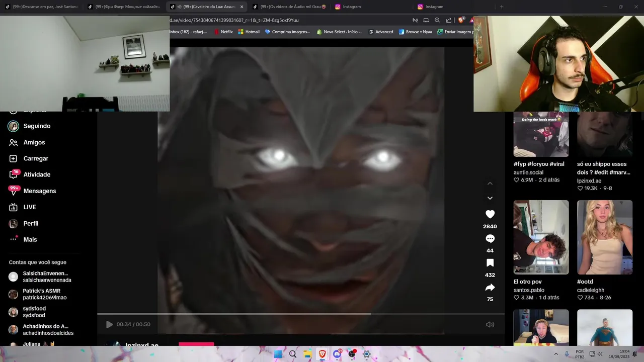The width and height of the screenshot is (644, 362).
Task: Open the Brave Shields lion icon
Action: pos(461,20)
